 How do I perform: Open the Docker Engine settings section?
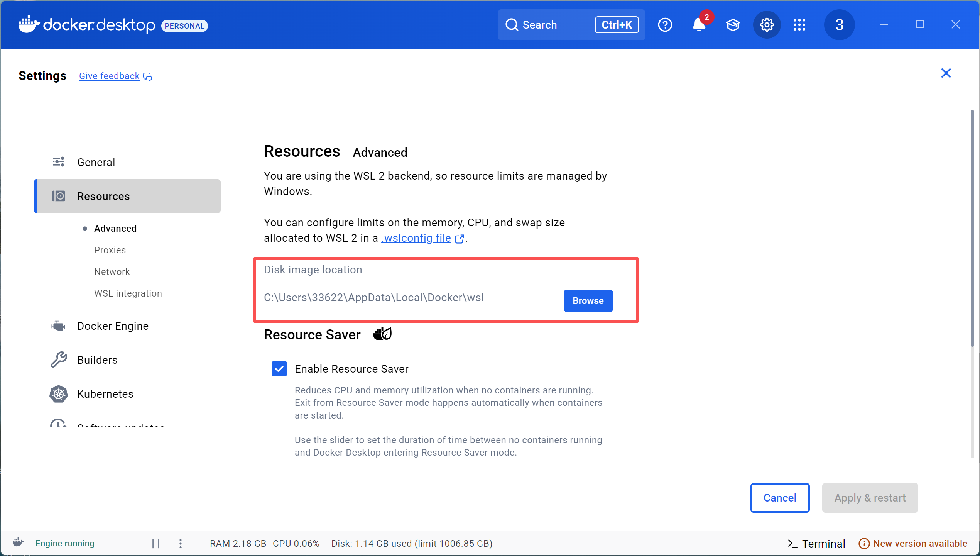[x=113, y=326]
